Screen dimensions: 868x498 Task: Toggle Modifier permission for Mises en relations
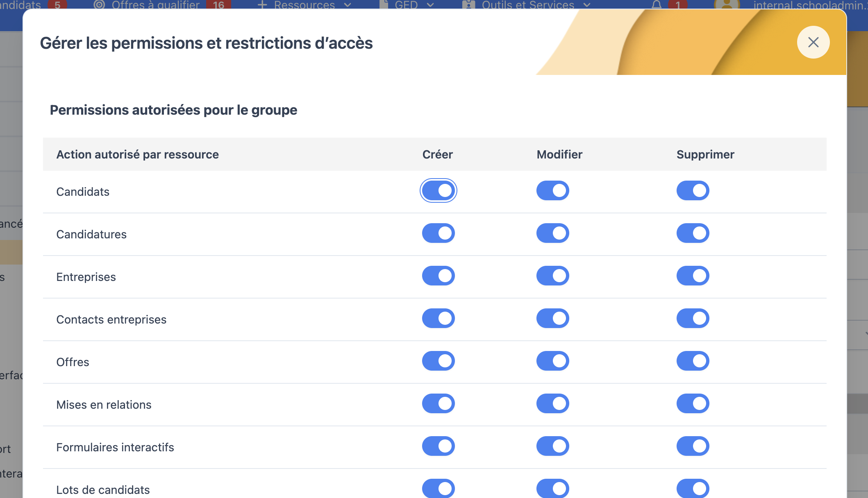pyautogui.click(x=553, y=403)
